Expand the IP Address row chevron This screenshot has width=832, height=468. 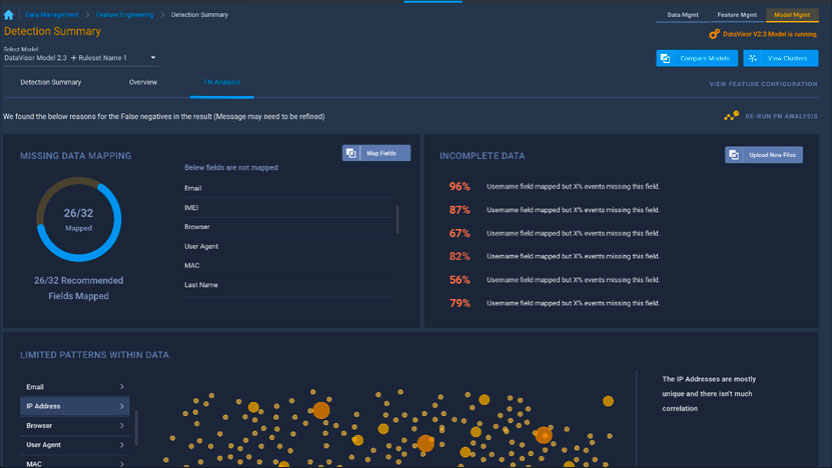point(122,406)
